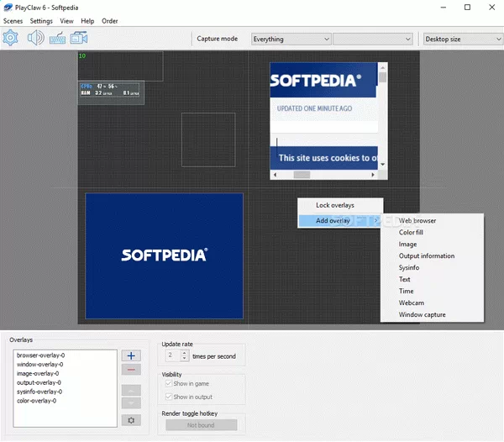The height and width of the screenshot is (442, 504).
Task: Move overlay down with arrow button
Action: (131, 403)
